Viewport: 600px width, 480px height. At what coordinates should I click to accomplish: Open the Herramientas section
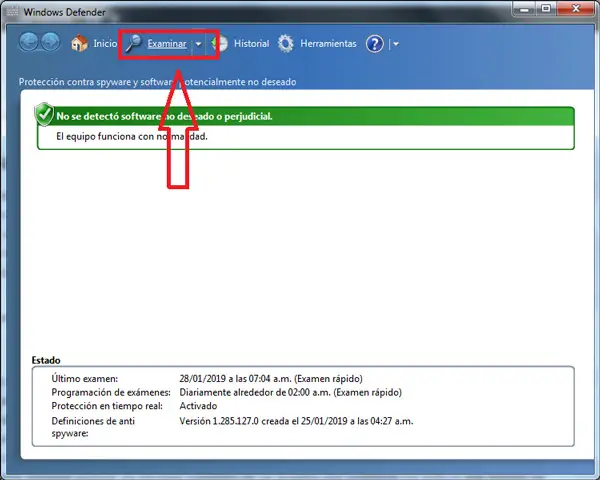328,44
